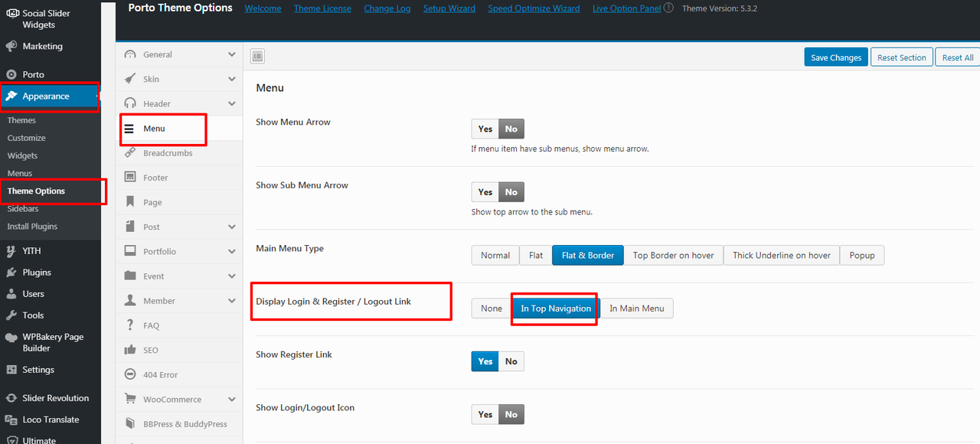Screen dimensions: 980x444
Task: Click the General dashboard gauge icon
Action: click(129, 54)
